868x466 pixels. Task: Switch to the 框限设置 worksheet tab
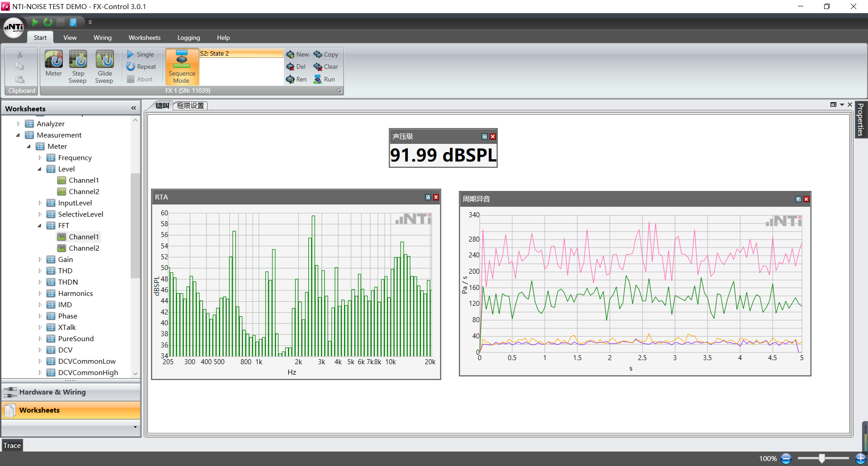pyautogui.click(x=190, y=105)
